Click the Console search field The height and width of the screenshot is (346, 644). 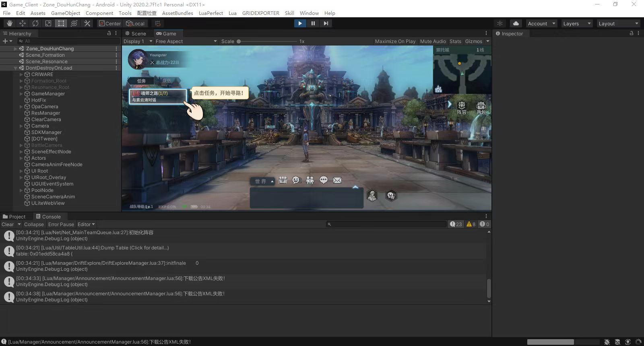386,224
